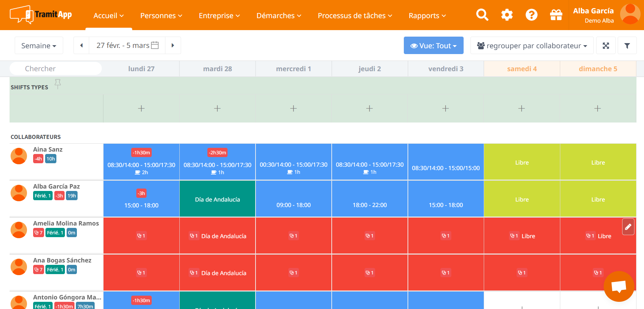Viewport: 644px width, 309px height.
Task: Click the Chercher search field
Action: [x=56, y=68]
